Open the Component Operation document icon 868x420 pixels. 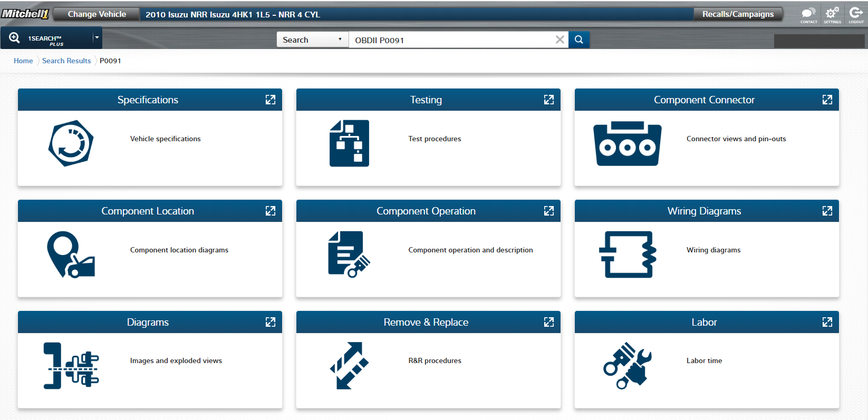click(349, 255)
